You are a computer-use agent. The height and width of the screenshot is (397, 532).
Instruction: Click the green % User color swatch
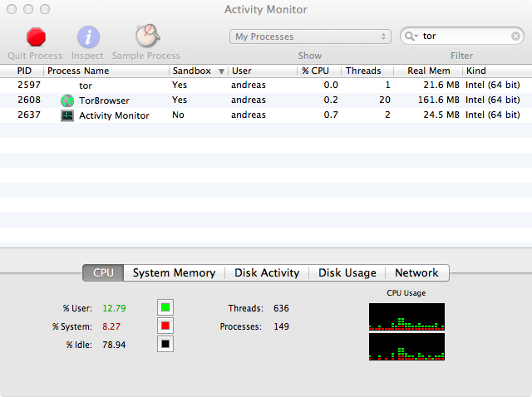[x=165, y=308]
